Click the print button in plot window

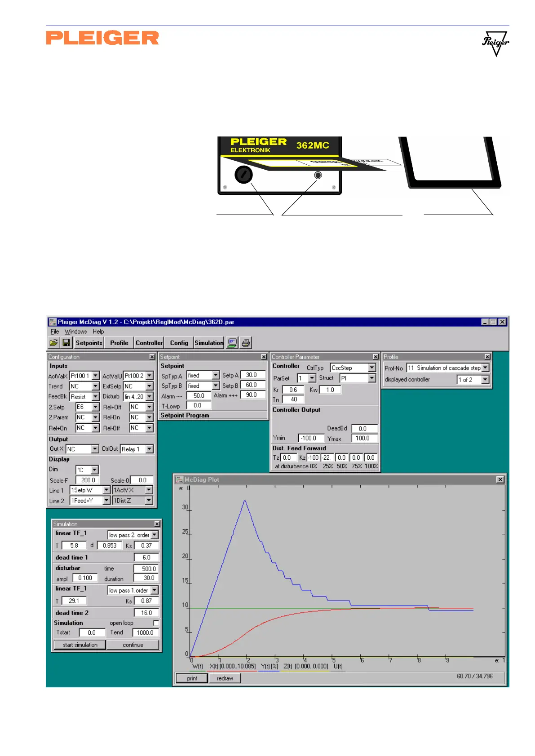pos(192,678)
